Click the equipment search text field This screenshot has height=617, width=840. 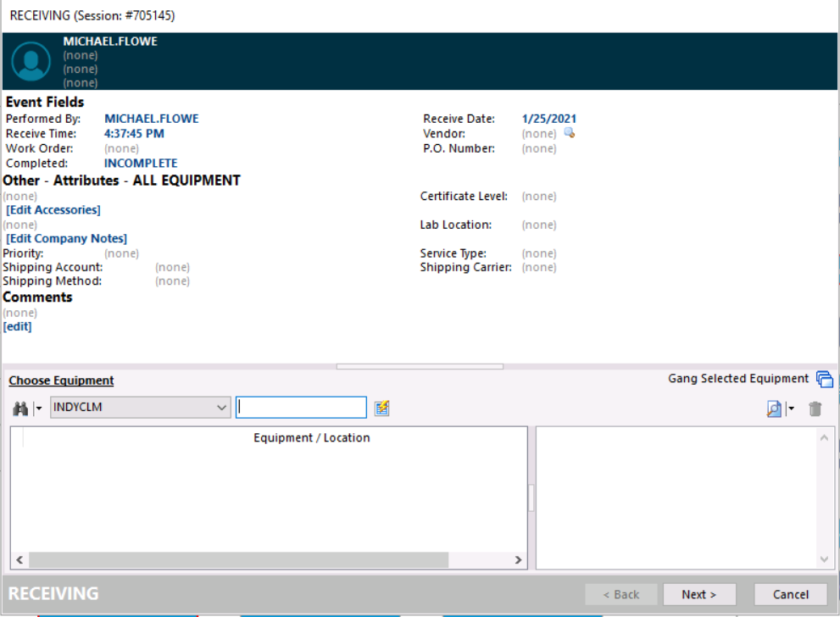[301, 408]
